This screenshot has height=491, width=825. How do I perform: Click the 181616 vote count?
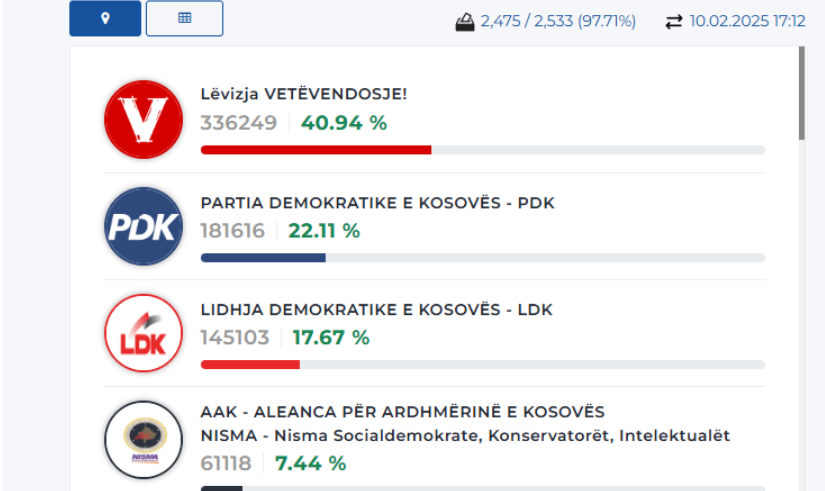[x=232, y=231]
